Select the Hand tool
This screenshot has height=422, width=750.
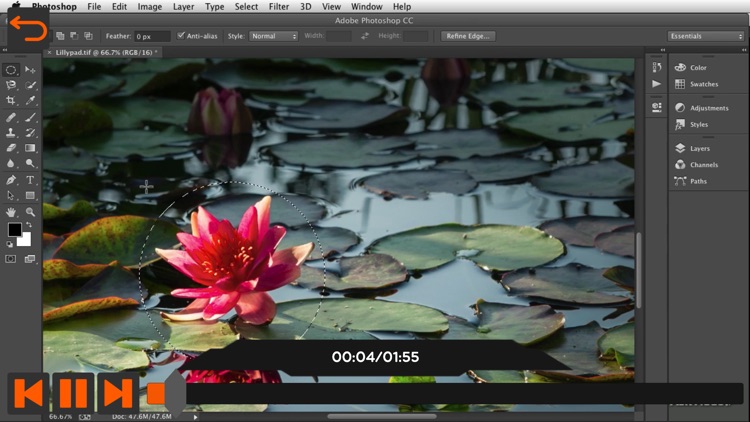pos(11,212)
